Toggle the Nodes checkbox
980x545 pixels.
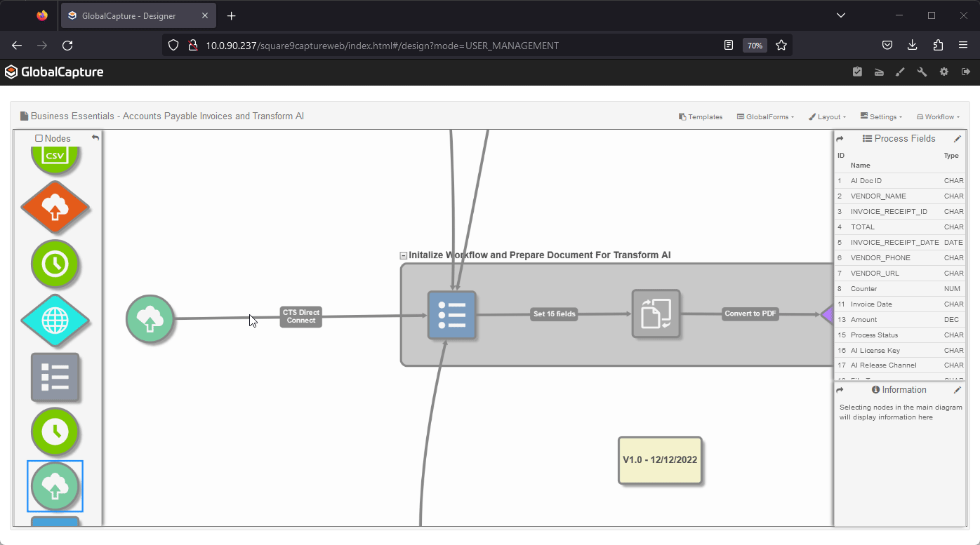click(x=39, y=139)
